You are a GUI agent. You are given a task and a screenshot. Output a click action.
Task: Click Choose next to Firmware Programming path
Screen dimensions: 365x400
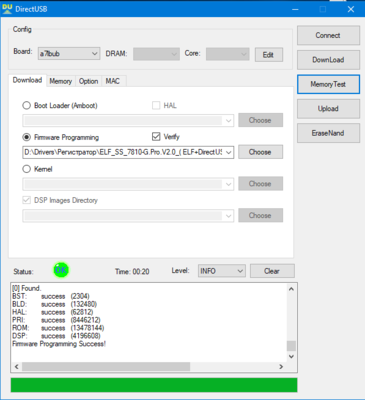pyautogui.click(x=260, y=152)
